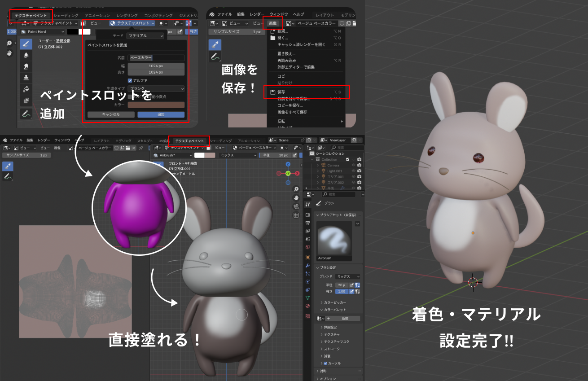Switch to the スカルプト workspace tab
The width and height of the screenshot is (588, 381).
point(145,140)
